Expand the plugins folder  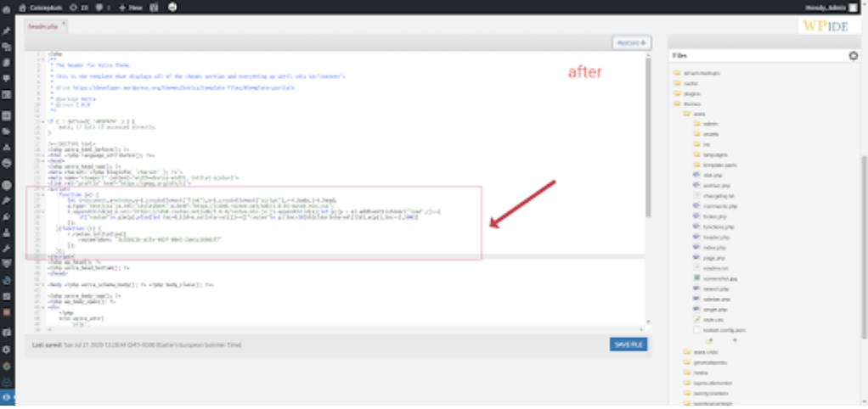(x=687, y=93)
